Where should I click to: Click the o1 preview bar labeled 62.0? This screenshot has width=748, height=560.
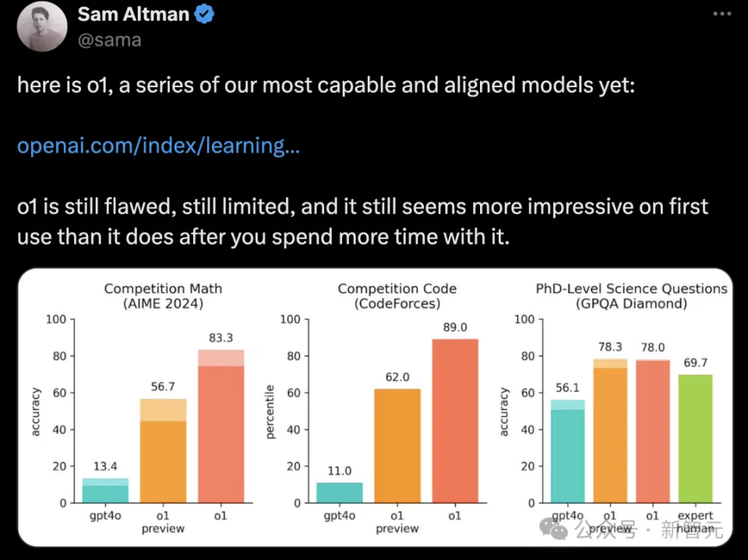click(x=397, y=446)
